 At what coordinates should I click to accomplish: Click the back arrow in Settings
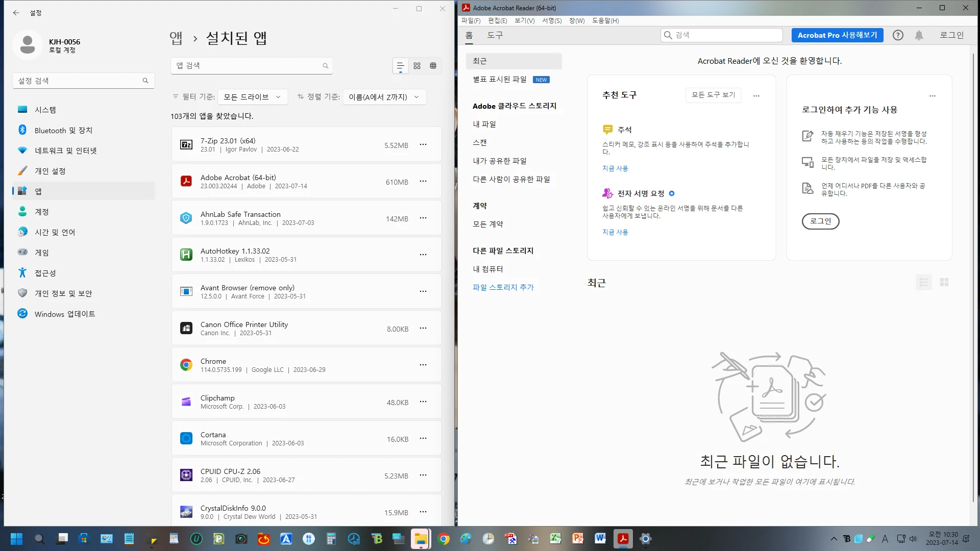pyautogui.click(x=16, y=13)
